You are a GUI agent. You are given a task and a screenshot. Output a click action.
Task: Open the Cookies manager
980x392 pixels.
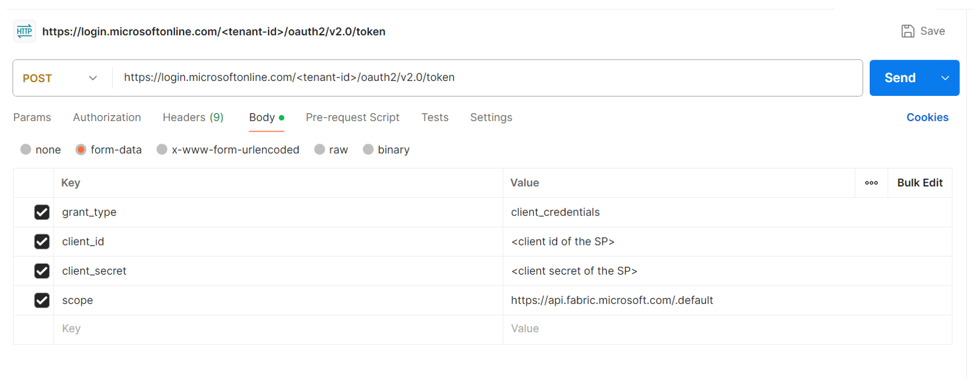[927, 117]
